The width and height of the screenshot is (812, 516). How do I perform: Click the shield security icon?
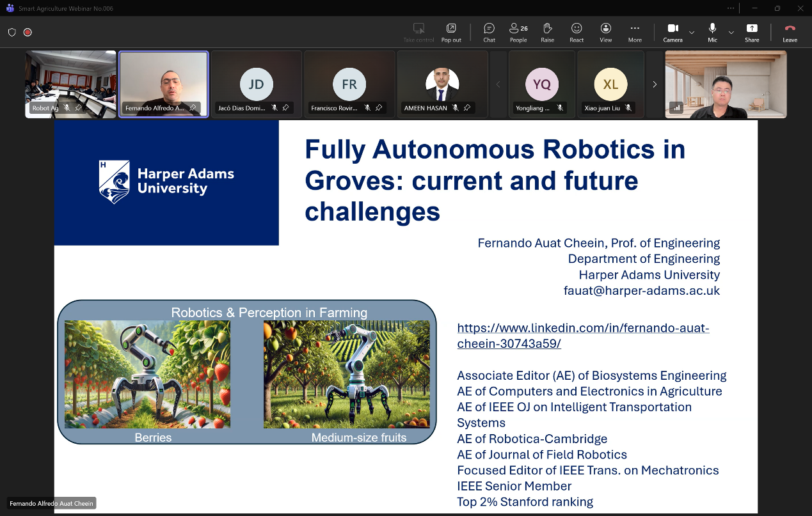pyautogui.click(x=12, y=32)
